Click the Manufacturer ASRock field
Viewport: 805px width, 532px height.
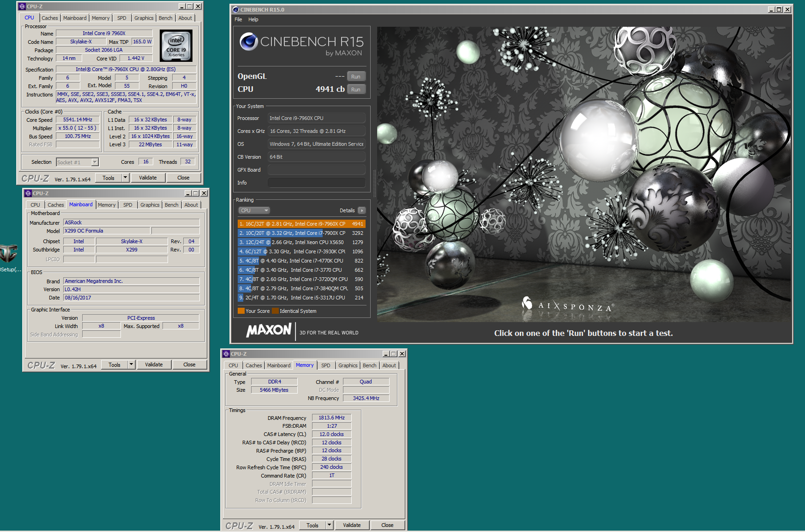(x=132, y=222)
